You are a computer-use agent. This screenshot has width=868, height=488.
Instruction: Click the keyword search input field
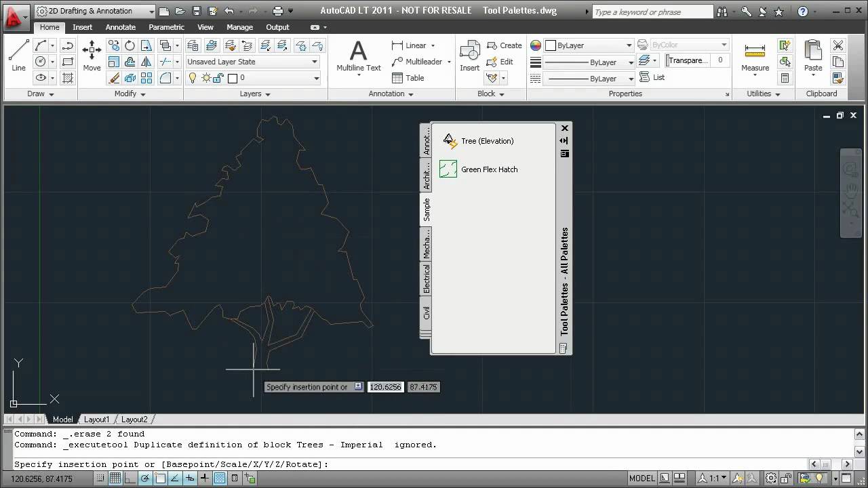click(652, 12)
